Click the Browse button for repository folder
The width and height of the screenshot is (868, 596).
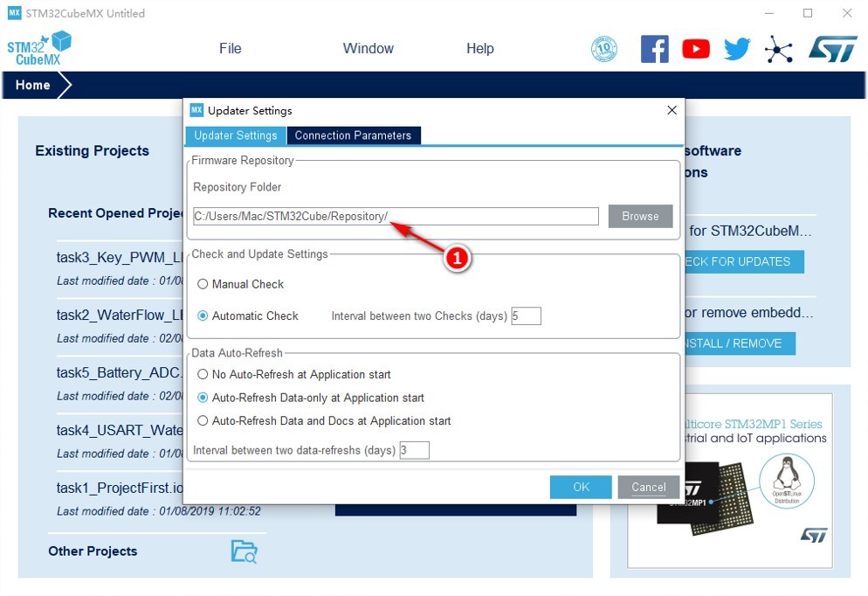click(640, 216)
